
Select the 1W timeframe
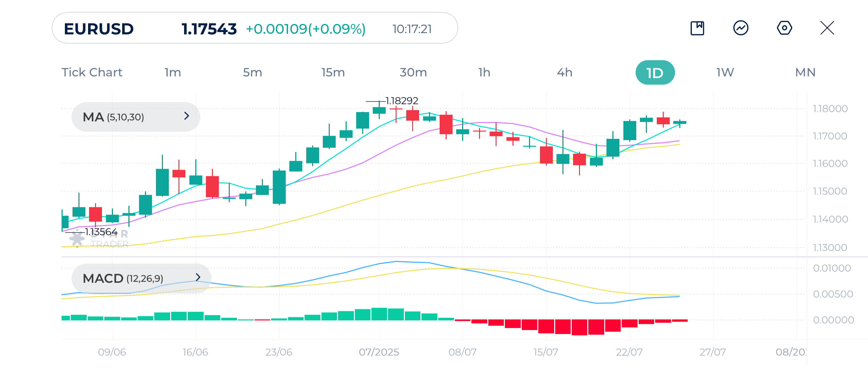click(725, 72)
